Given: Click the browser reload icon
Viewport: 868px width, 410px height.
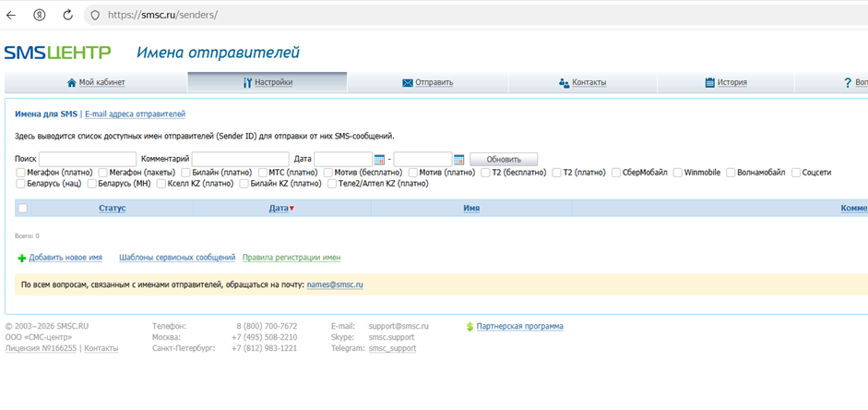Looking at the screenshot, I should (68, 16).
